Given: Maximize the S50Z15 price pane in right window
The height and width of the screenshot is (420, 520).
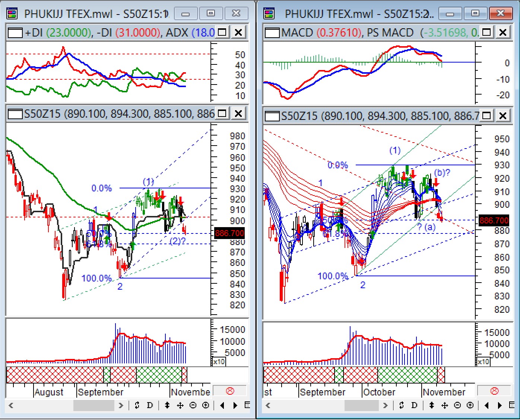Looking at the screenshot, I should pyautogui.click(x=486, y=116).
